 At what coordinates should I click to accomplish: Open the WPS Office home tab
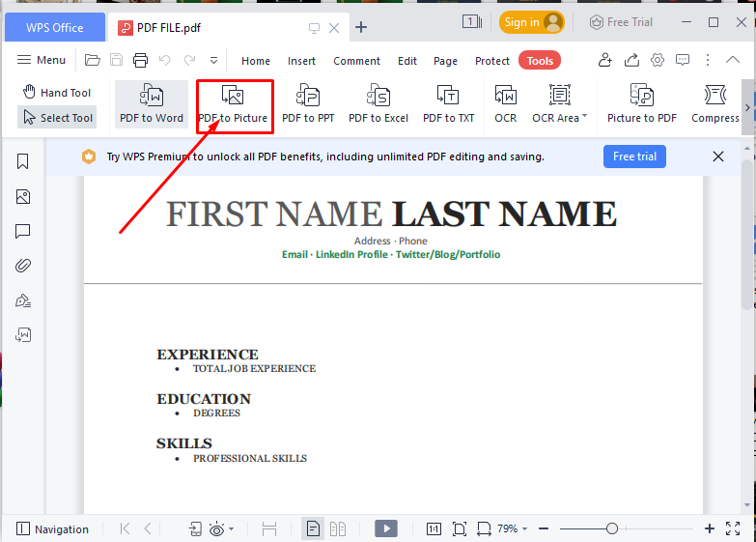click(54, 27)
